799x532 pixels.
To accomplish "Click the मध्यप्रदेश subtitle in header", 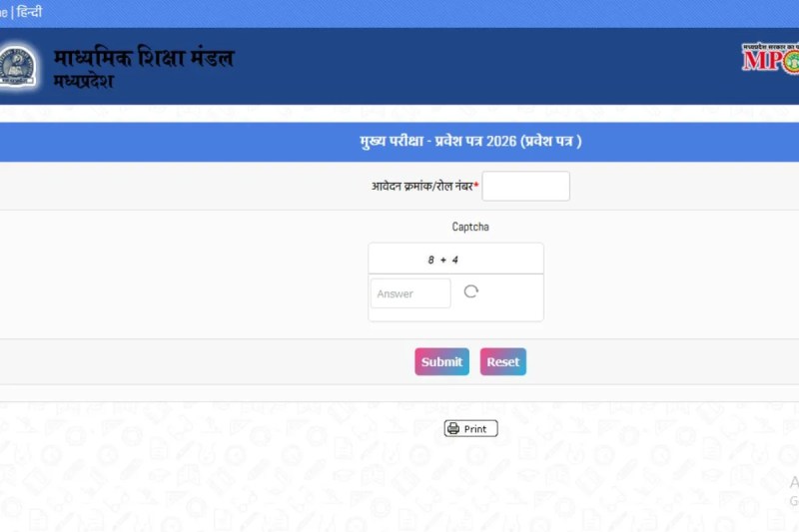I will 84,81.
